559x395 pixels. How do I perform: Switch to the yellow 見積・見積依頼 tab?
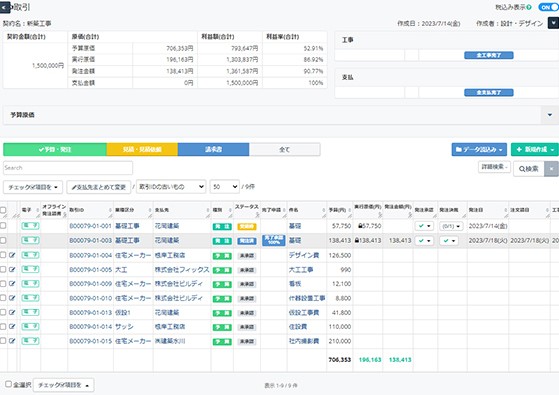coord(142,149)
